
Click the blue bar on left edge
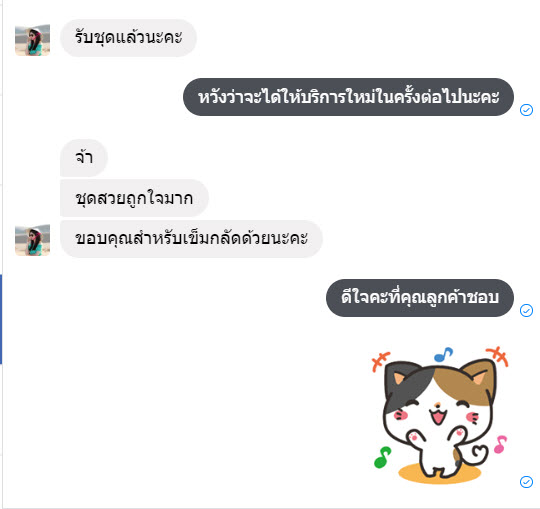tap(1, 319)
